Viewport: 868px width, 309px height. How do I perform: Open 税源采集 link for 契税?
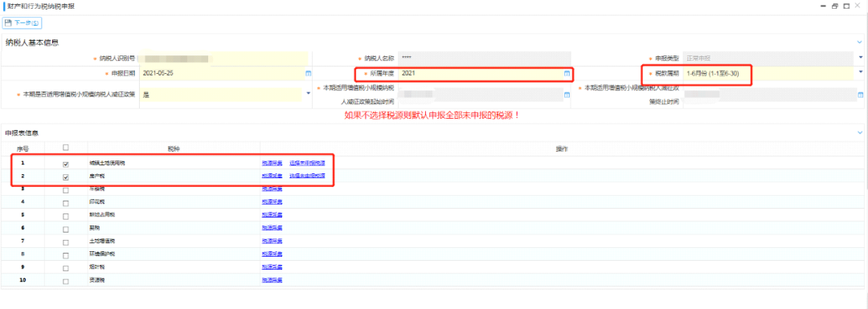click(x=272, y=228)
